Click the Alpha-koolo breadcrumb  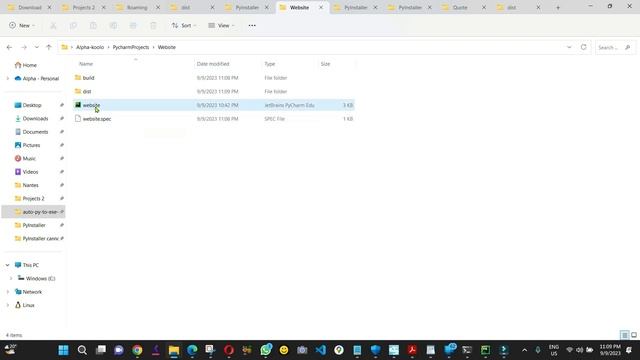tap(90, 47)
